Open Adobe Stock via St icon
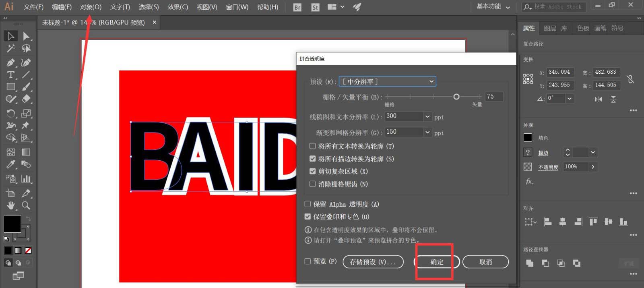The width and height of the screenshot is (644, 288). click(x=315, y=7)
